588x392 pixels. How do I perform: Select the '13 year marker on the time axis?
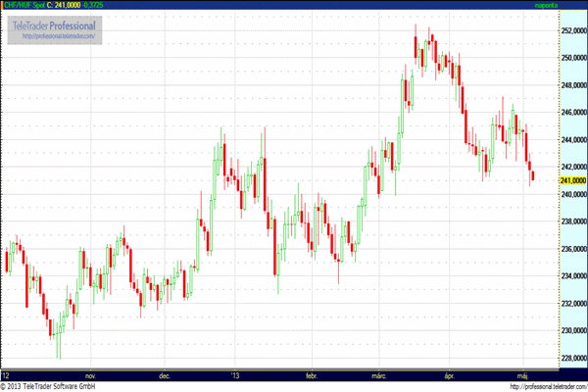tap(235, 375)
